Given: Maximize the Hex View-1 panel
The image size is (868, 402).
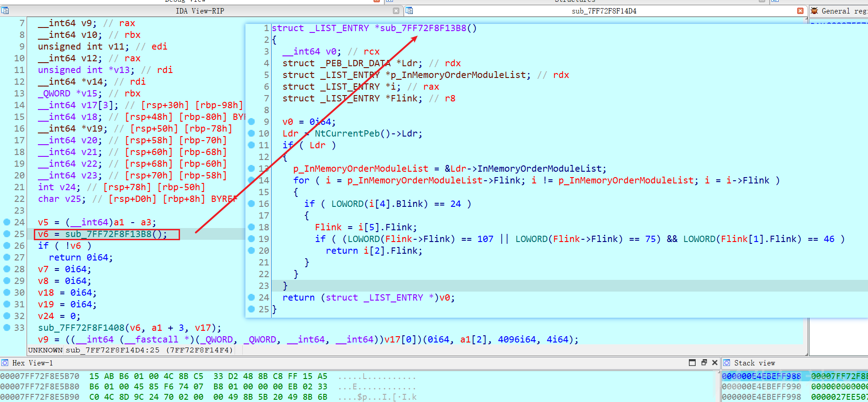Looking at the screenshot, I should tap(693, 363).
